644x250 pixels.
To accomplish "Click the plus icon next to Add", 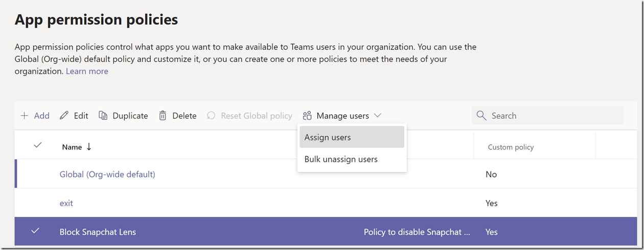I will (24, 116).
